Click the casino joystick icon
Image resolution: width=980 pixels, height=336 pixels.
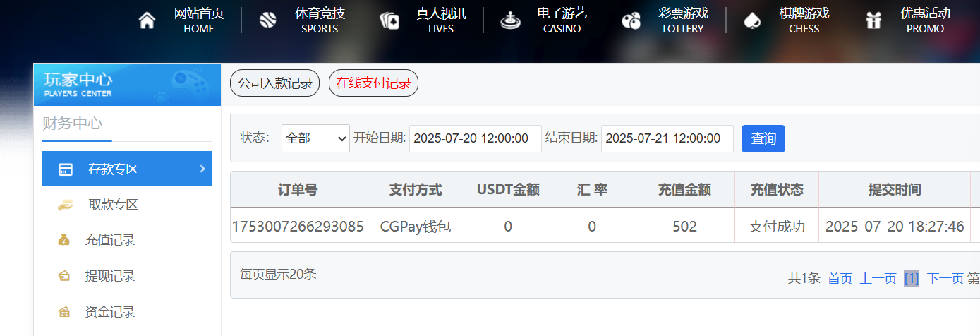(509, 20)
